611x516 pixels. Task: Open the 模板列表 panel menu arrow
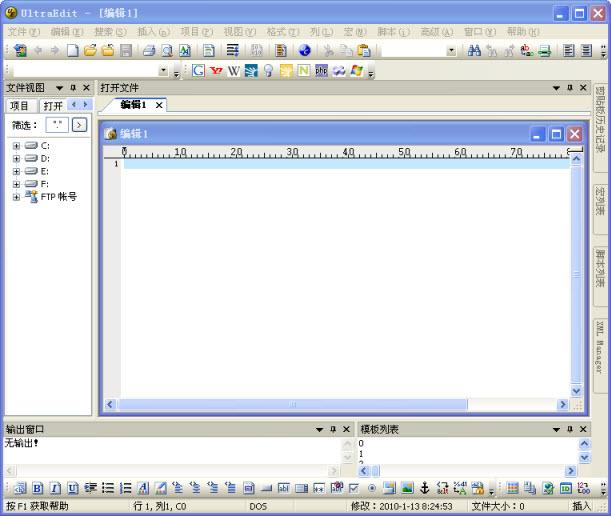[556, 429]
